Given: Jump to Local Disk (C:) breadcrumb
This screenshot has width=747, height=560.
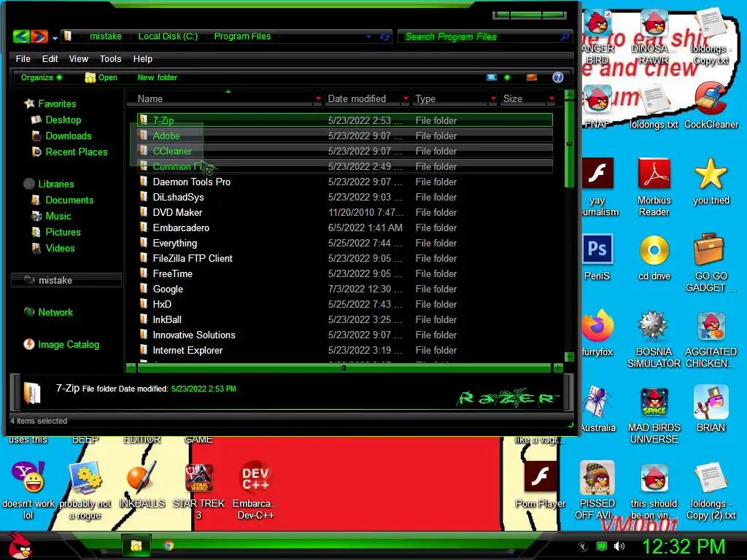Looking at the screenshot, I should [x=168, y=36].
